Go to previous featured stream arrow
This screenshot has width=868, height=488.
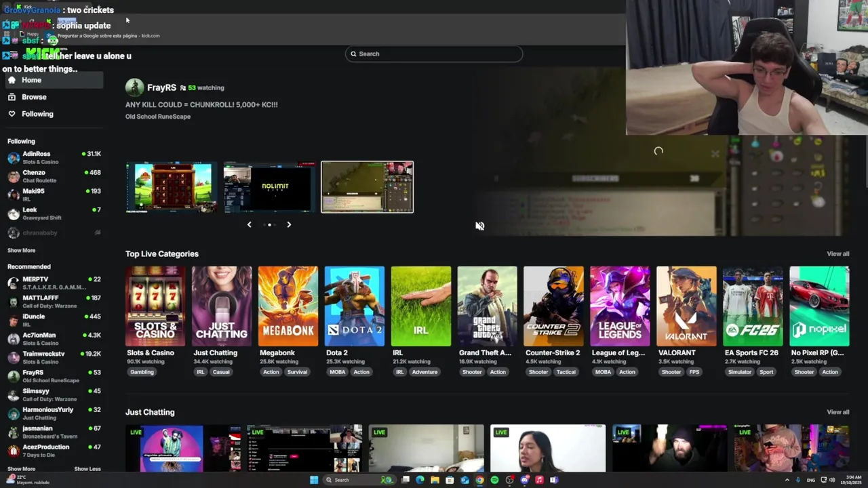click(x=249, y=224)
